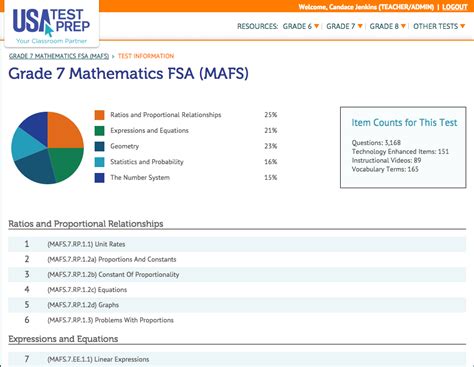Viewport: 474px width, 367px height.
Task: Click the Expressions and Equations section heading
Action: coord(63,339)
